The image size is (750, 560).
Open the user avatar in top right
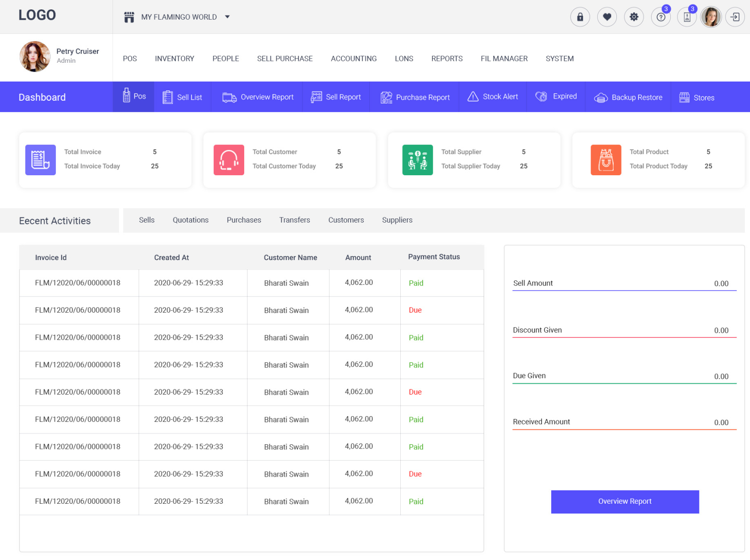[711, 17]
